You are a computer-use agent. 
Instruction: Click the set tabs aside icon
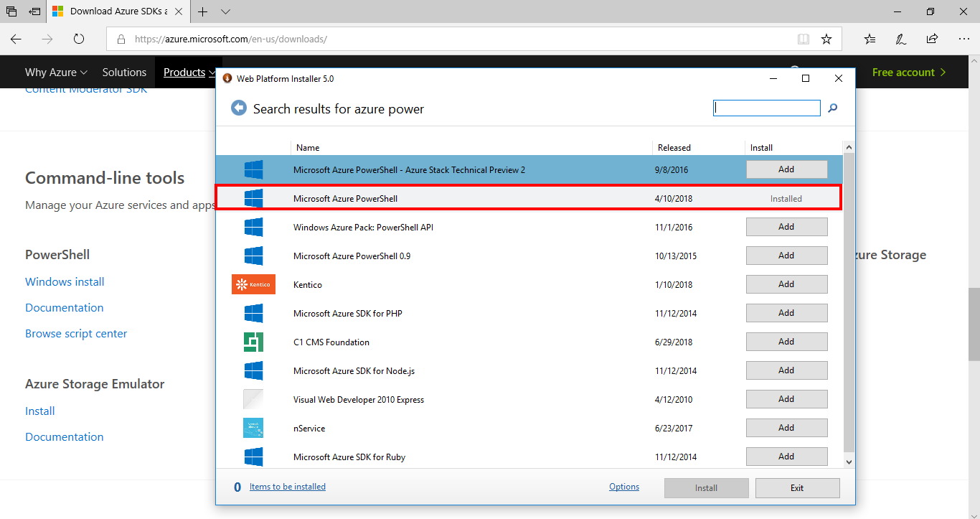click(x=34, y=11)
